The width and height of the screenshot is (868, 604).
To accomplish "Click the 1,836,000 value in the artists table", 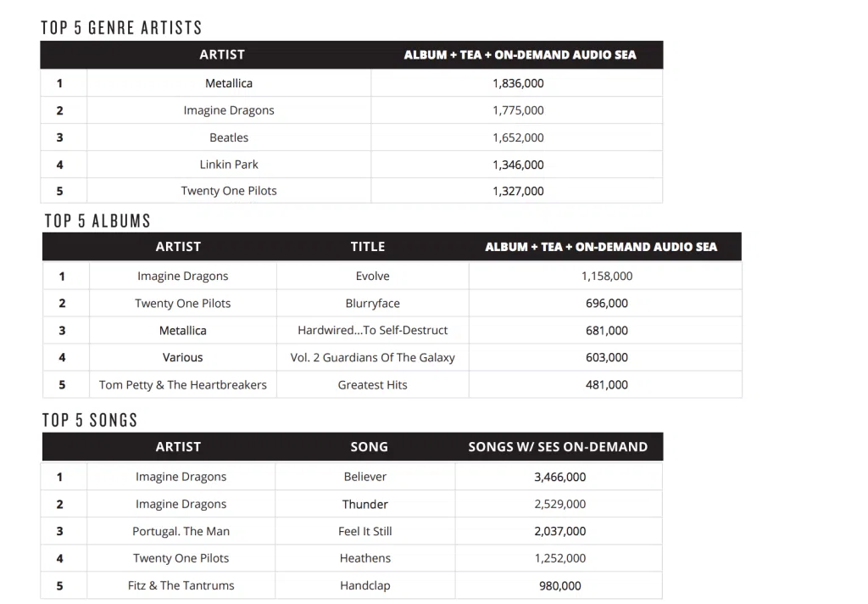I will point(518,83).
